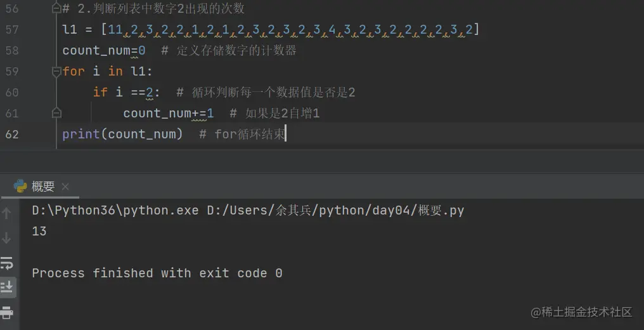Click the Python logo on the 概要 run tab
644x330 pixels.
20,186
